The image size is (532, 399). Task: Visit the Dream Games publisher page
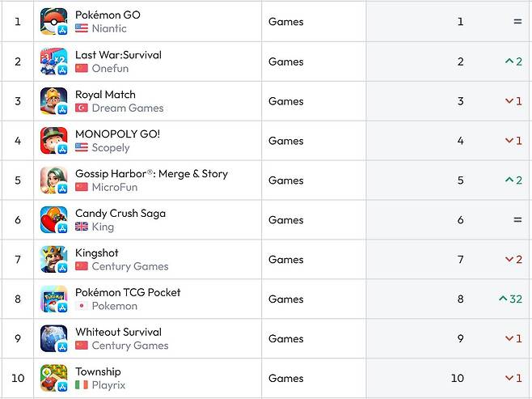coord(127,108)
